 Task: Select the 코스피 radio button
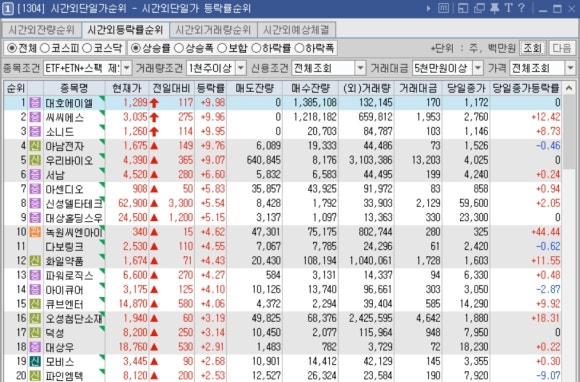click(45, 48)
